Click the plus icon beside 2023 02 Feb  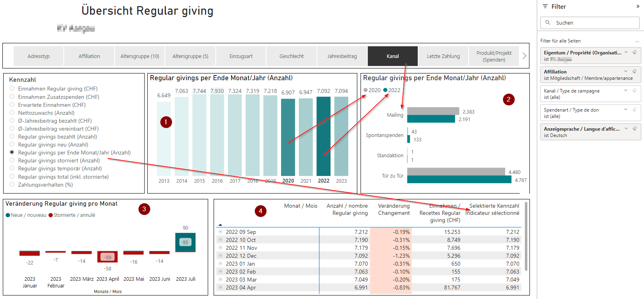220,271
